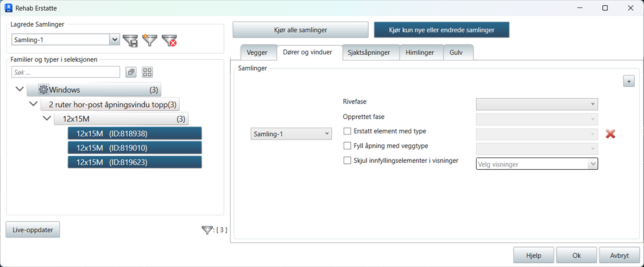Open the Rivefase dropdown
This screenshot has width=644, height=267.
tap(536, 104)
